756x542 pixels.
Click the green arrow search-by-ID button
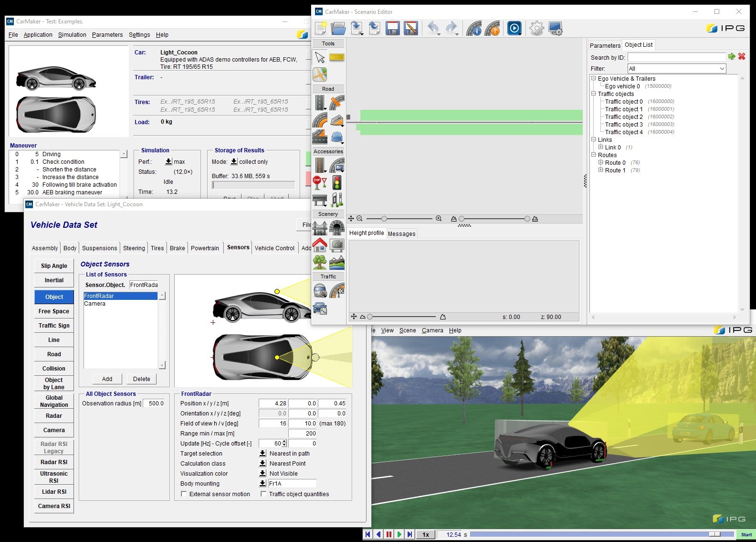coord(732,56)
